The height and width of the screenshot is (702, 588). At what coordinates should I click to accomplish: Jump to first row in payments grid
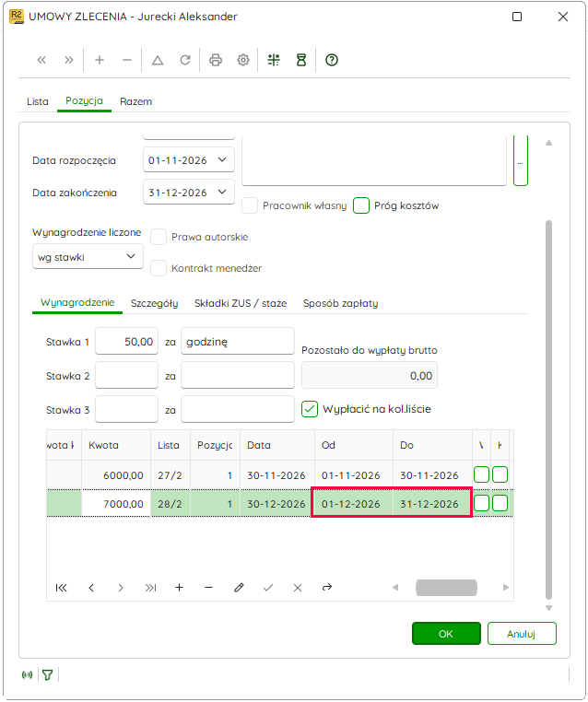coord(62,588)
